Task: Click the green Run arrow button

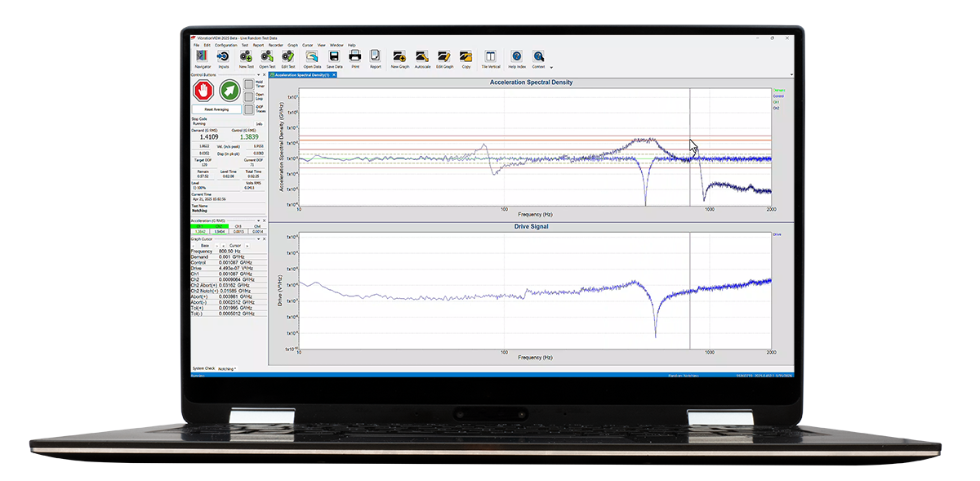Action: tap(229, 90)
